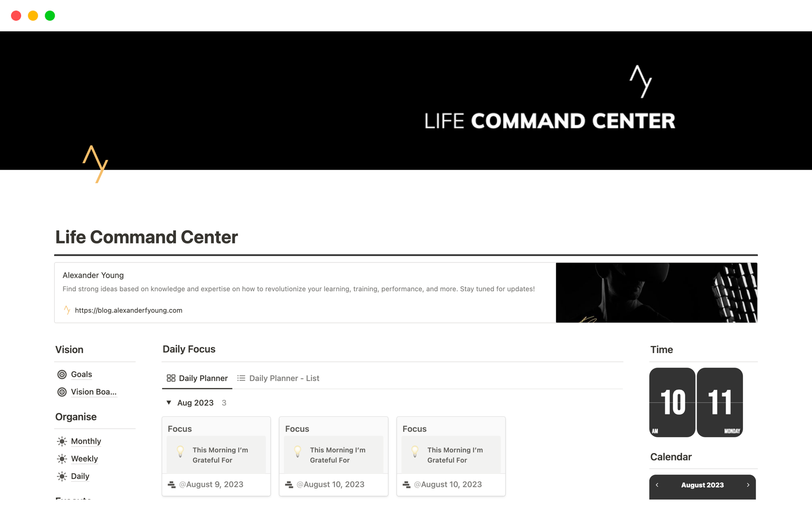Collapse the Aug 2023 group
This screenshot has width=812, height=508.
click(x=169, y=403)
